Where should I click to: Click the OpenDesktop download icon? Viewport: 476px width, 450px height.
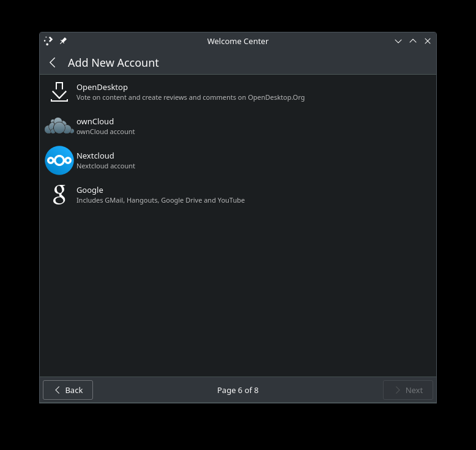59,92
